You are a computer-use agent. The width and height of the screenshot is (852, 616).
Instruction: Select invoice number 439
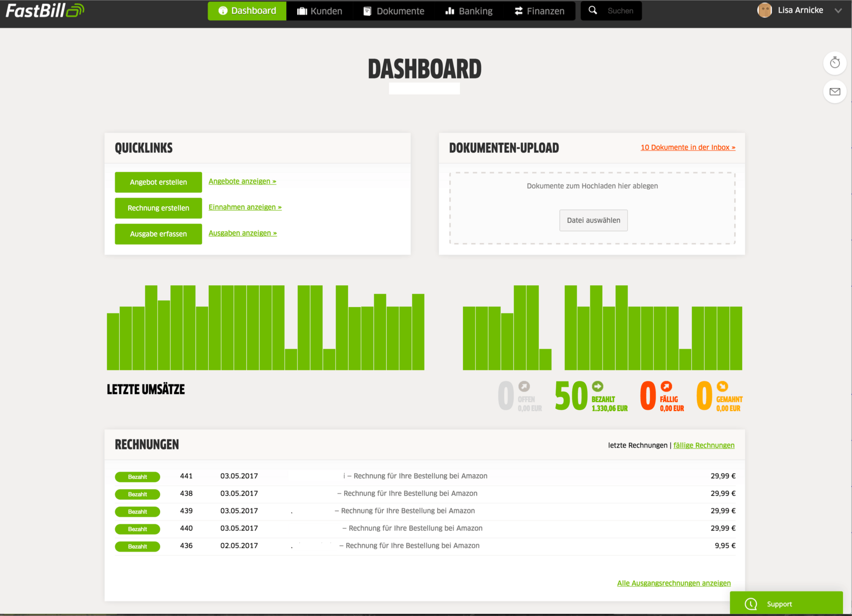coord(186,511)
